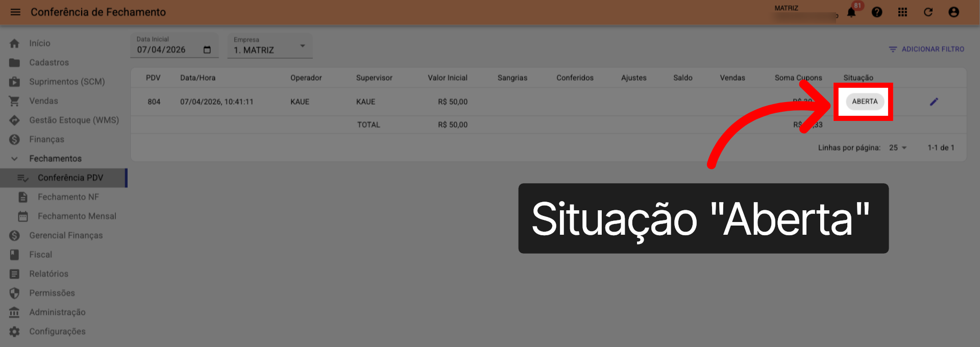Click the Vendas shopping cart icon
Screen dimensions: 980x347
tap(14, 101)
